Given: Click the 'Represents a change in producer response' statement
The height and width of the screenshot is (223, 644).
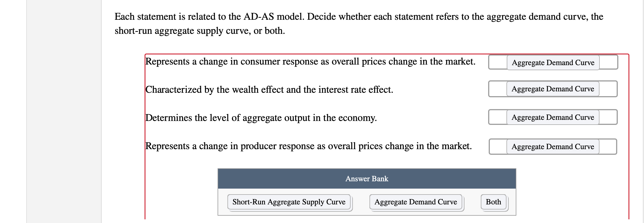Looking at the screenshot, I should tap(309, 146).
